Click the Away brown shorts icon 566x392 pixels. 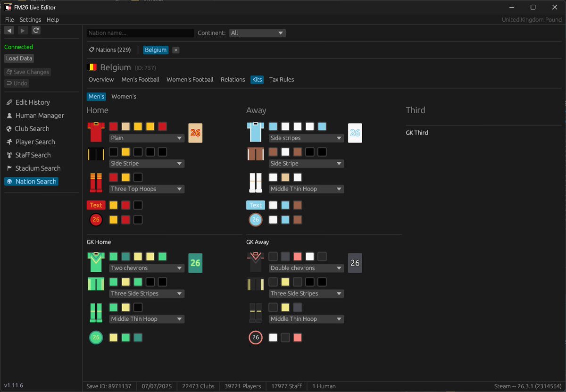point(255,155)
